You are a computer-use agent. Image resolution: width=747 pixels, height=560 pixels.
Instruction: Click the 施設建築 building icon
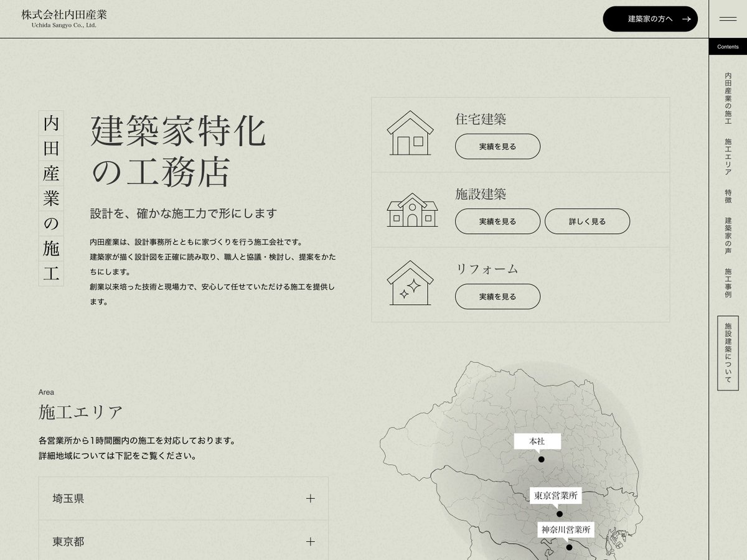pyautogui.click(x=411, y=210)
